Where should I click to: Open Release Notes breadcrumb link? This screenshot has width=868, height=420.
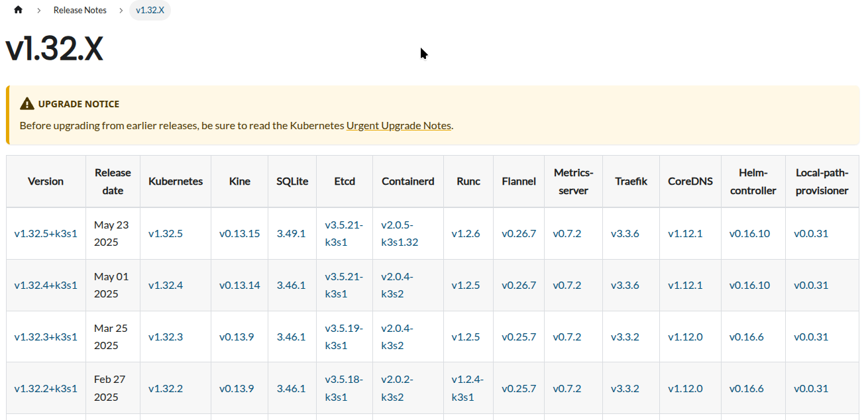80,10
